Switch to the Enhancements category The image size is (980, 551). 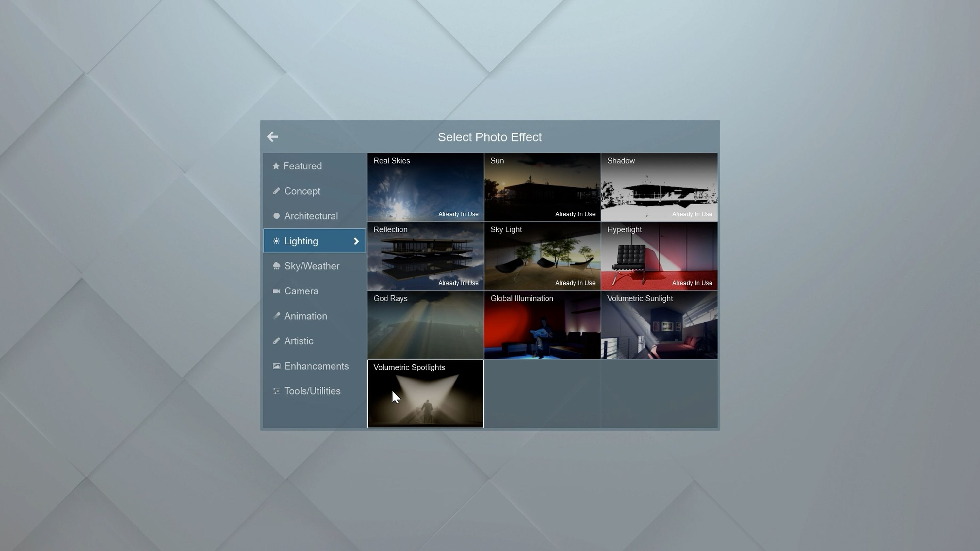pos(315,366)
